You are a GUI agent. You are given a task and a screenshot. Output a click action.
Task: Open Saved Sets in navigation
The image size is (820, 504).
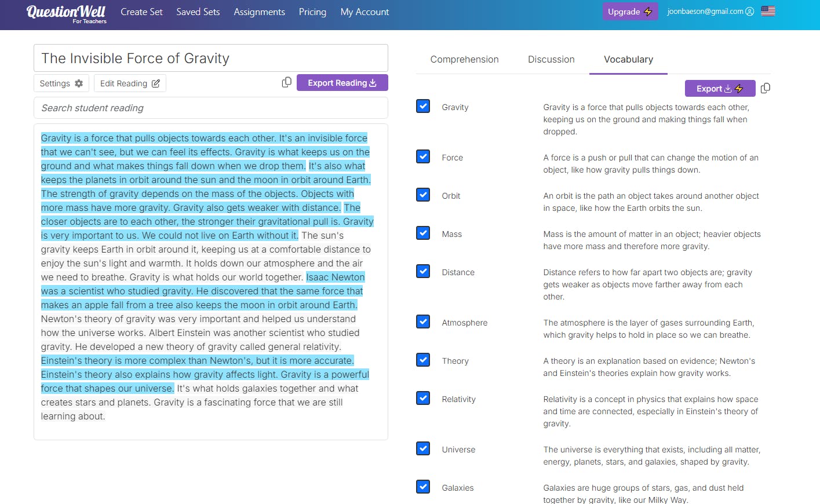pos(198,12)
